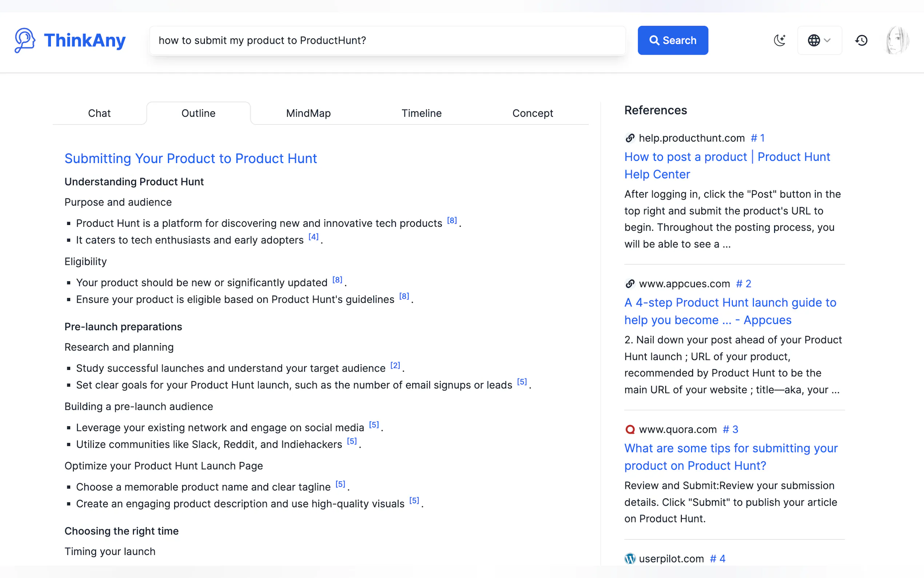Switch to the MindMap tab
Screen dimensions: 924x578
(308, 113)
